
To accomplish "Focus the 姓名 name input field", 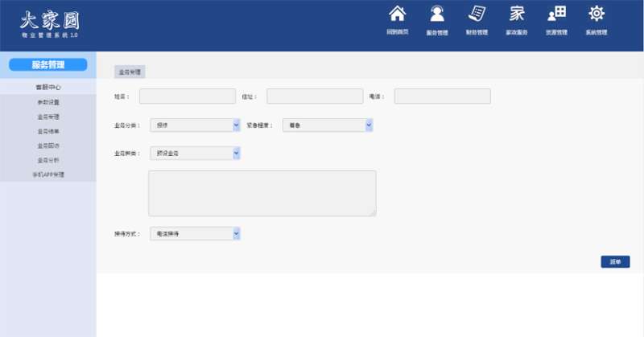I will pyautogui.click(x=188, y=97).
